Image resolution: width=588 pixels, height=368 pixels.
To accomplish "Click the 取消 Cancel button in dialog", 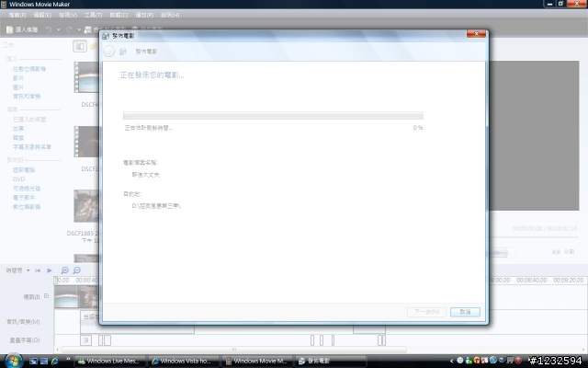I will coord(465,312).
